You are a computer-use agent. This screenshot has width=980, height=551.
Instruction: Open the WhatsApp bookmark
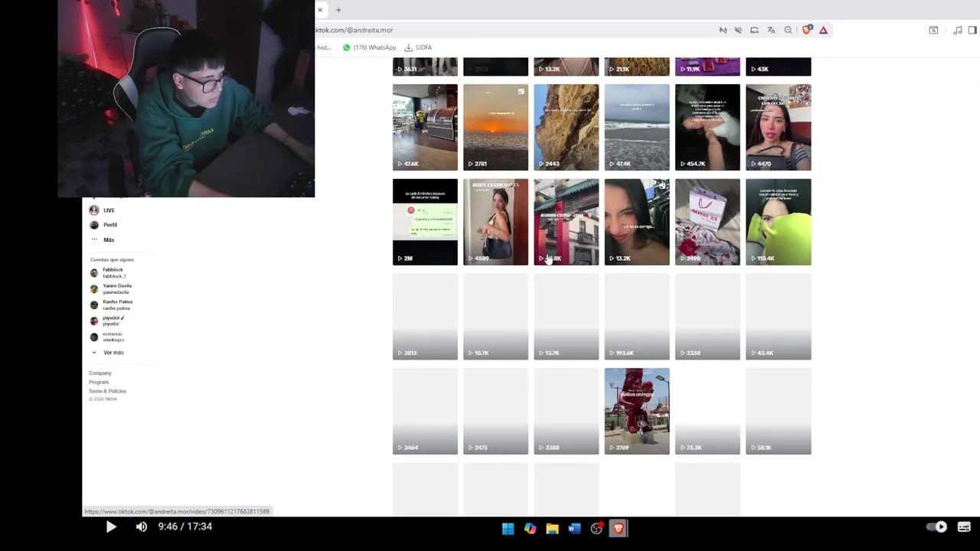pyautogui.click(x=369, y=47)
